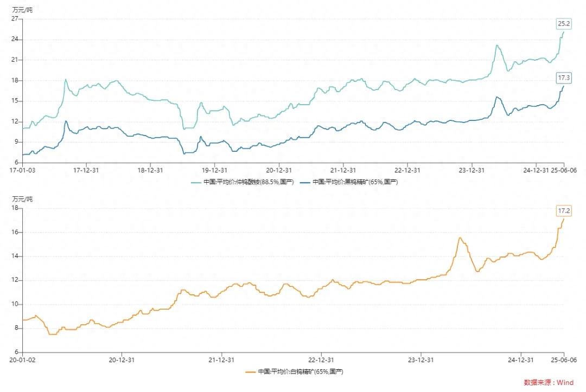Click the 18-12-31 date axis label
586x392 pixels.
click(x=150, y=170)
